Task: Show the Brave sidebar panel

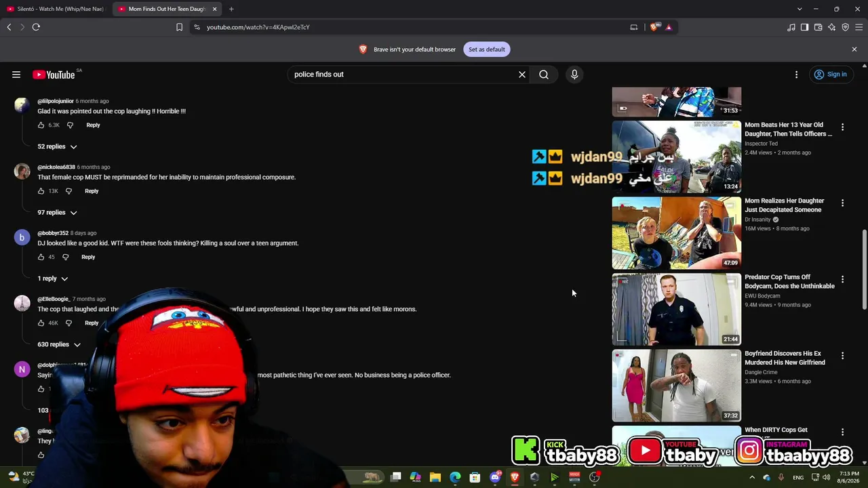Action: [805, 27]
